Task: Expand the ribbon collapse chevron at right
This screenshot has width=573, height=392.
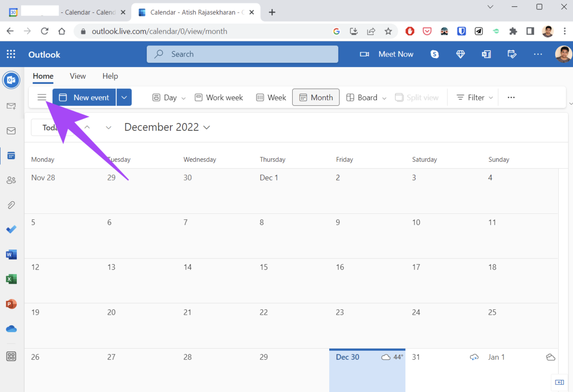Action: pos(571,104)
